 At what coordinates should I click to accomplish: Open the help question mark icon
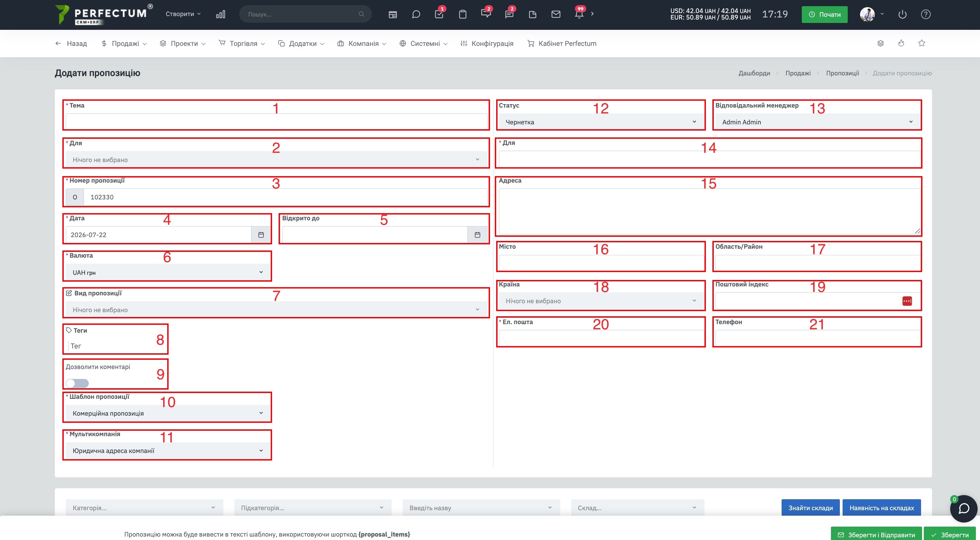click(x=926, y=14)
